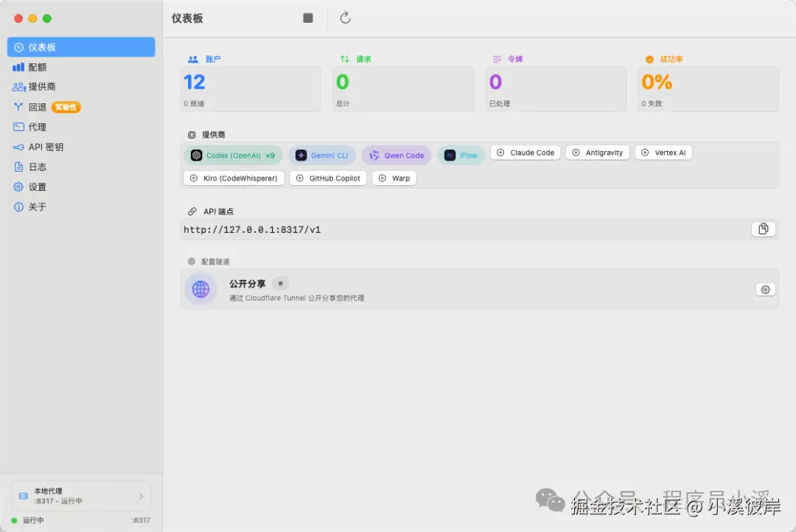Click the iFlow logo icon

tap(450, 155)
